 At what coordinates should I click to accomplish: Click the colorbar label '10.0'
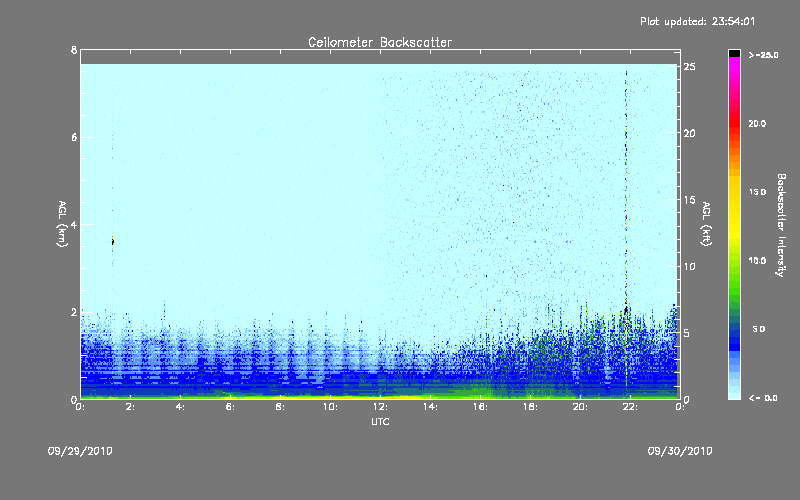coord(757,261)
